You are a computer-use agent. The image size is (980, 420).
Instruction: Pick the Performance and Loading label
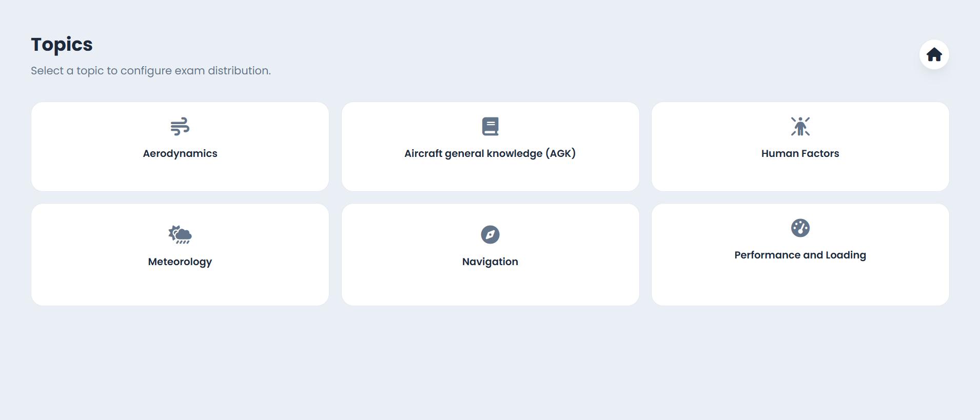coord(800,255)
